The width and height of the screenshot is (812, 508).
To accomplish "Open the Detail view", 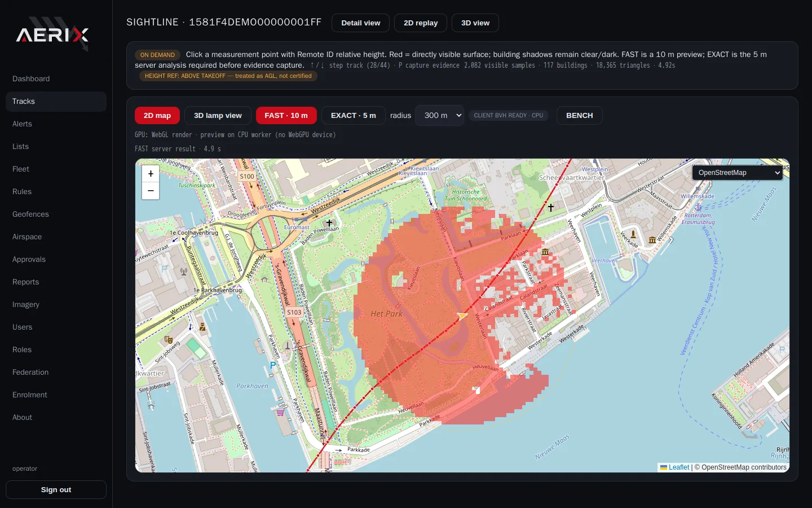I will coord(361,23).
